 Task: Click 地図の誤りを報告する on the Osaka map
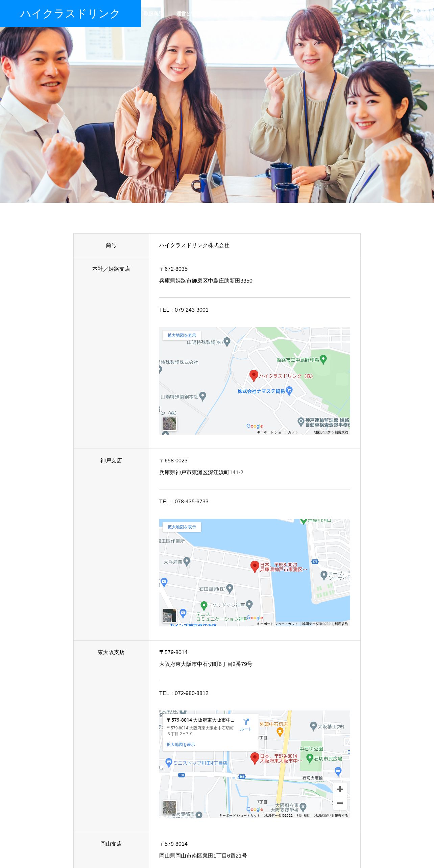pos(331,815)
